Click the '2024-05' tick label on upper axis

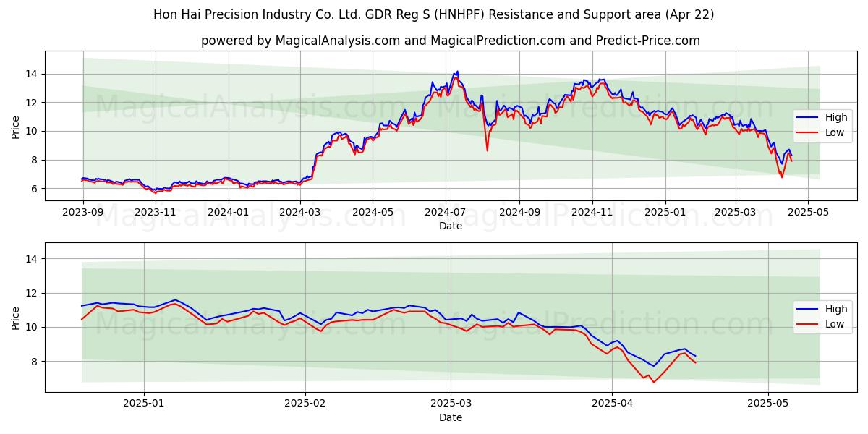[373, 212]
